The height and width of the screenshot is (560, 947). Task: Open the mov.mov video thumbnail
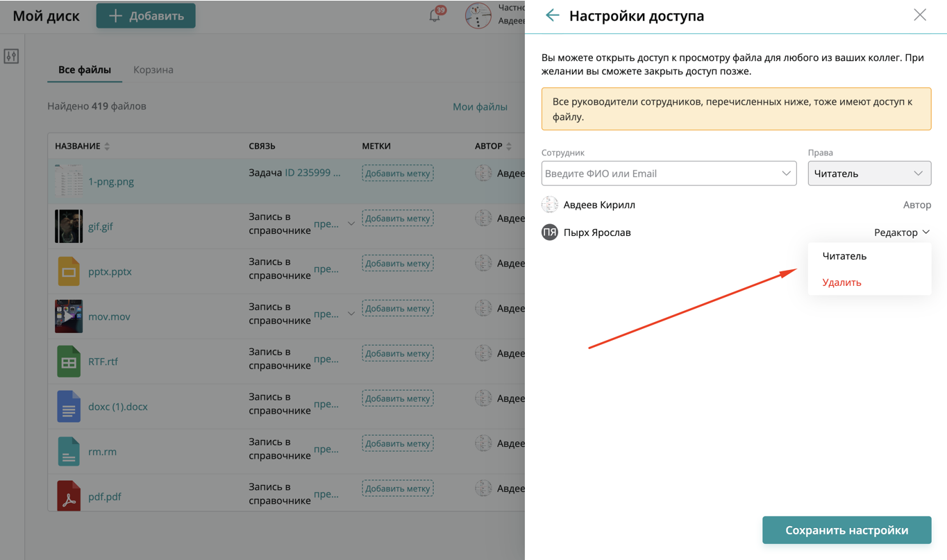[69, 316]
